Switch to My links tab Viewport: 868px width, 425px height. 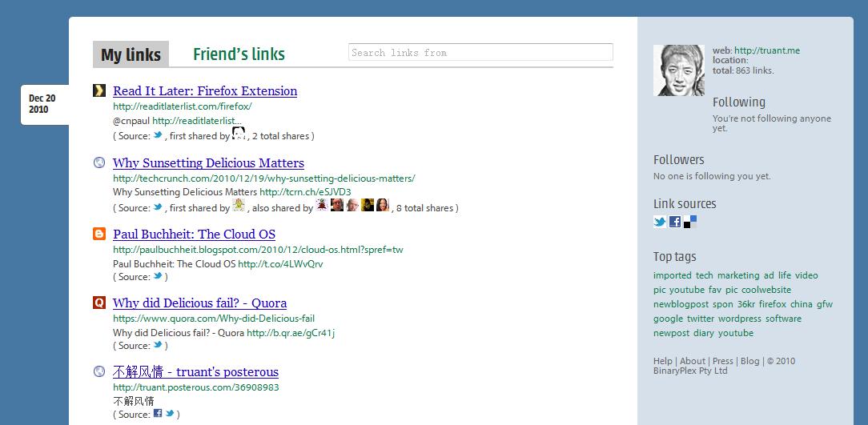[131, 54]
